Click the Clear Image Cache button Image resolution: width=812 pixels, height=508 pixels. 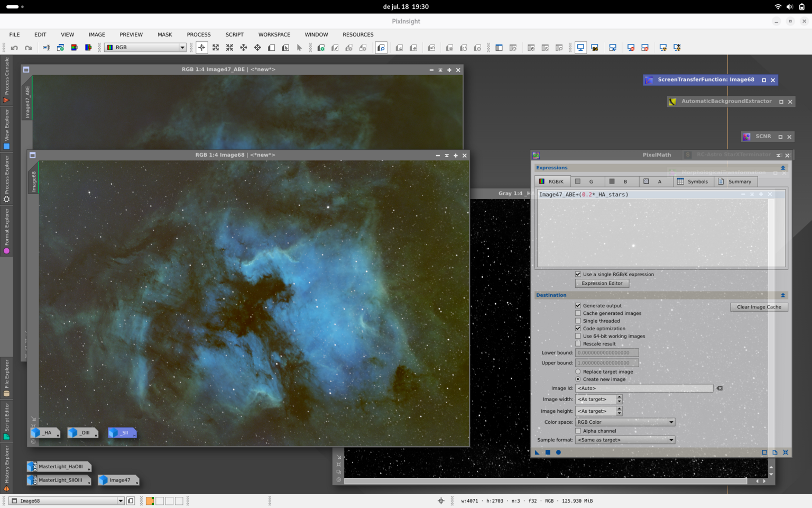(759, 307)
